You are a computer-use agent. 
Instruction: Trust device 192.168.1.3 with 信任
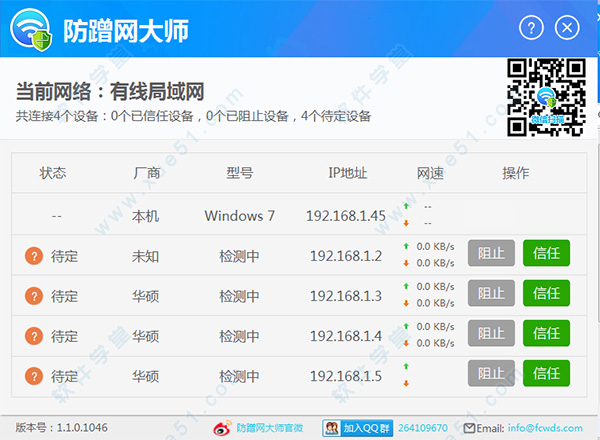pyautogui.click(x=546, y=293)
